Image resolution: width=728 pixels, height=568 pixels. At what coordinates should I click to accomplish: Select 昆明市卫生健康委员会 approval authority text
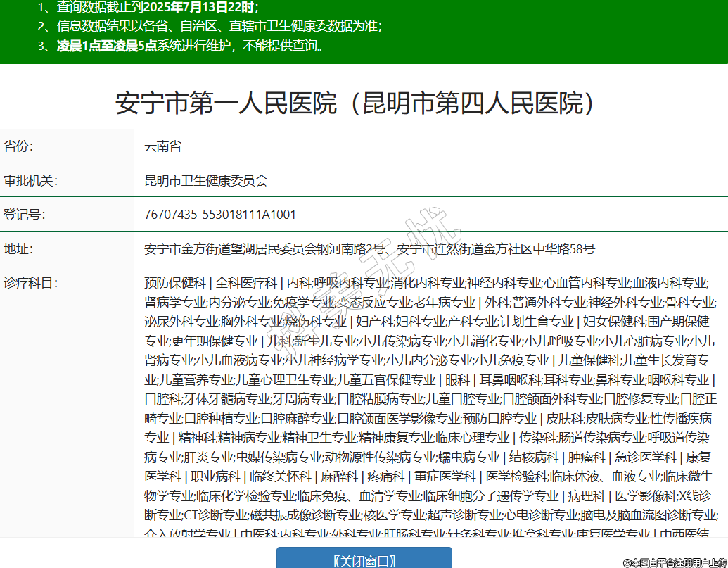pos(206,181)
